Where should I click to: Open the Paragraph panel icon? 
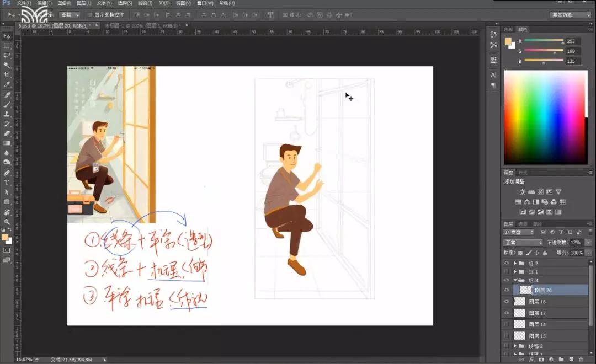pyautogui.click(x=493, y=85)
